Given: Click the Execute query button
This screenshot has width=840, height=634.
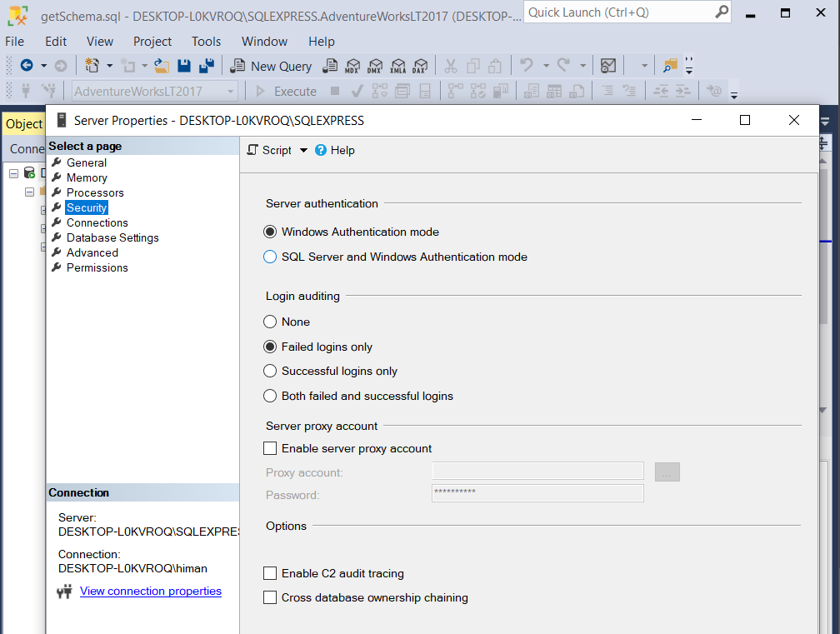Looking at the screenshot, I should tap(286, 92).
